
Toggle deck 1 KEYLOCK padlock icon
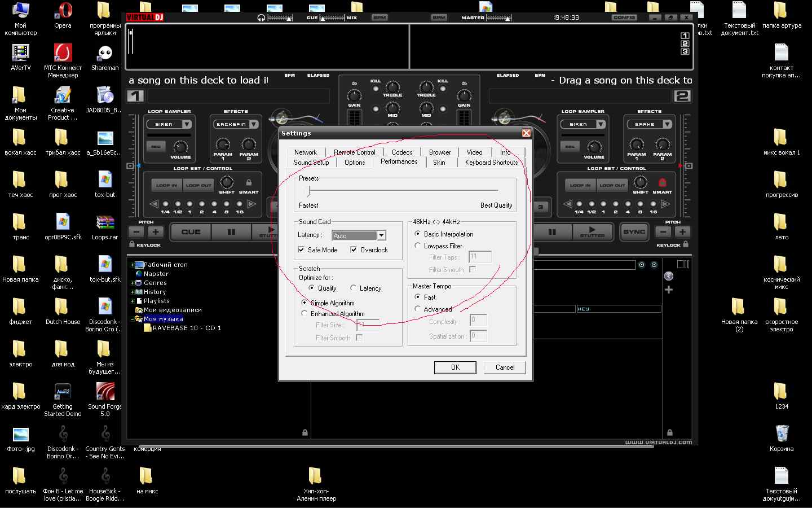[x=132, y=244]
